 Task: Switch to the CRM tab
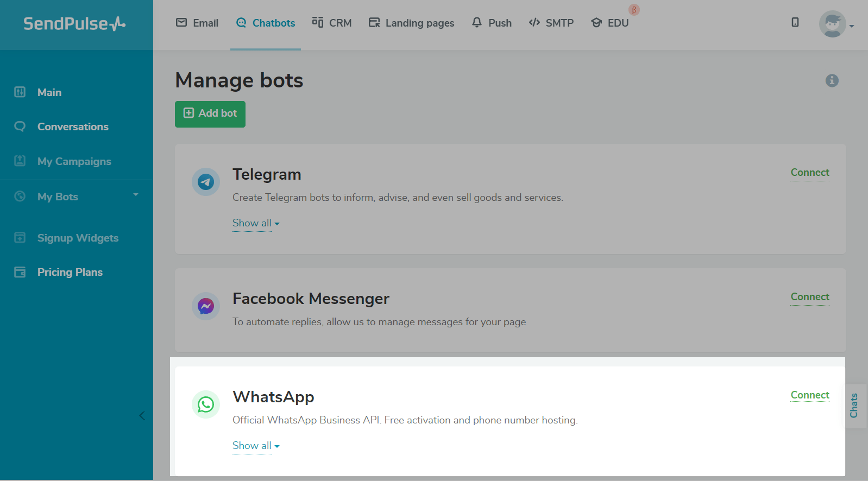tap(332, 23)
